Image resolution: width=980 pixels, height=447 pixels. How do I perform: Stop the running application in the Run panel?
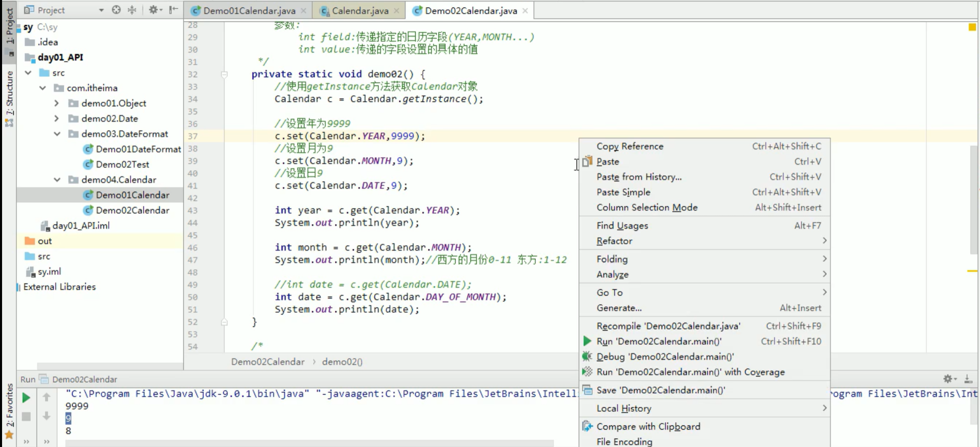26,416
